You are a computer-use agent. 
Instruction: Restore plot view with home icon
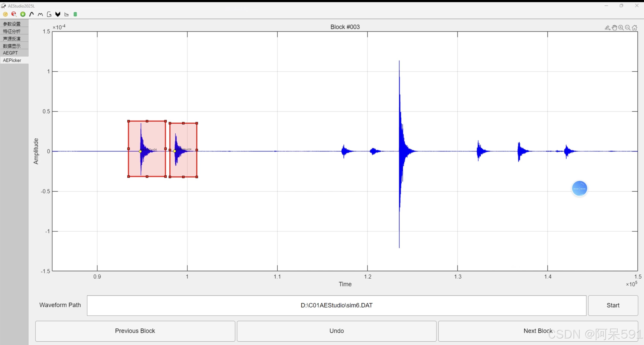point(634,28)
